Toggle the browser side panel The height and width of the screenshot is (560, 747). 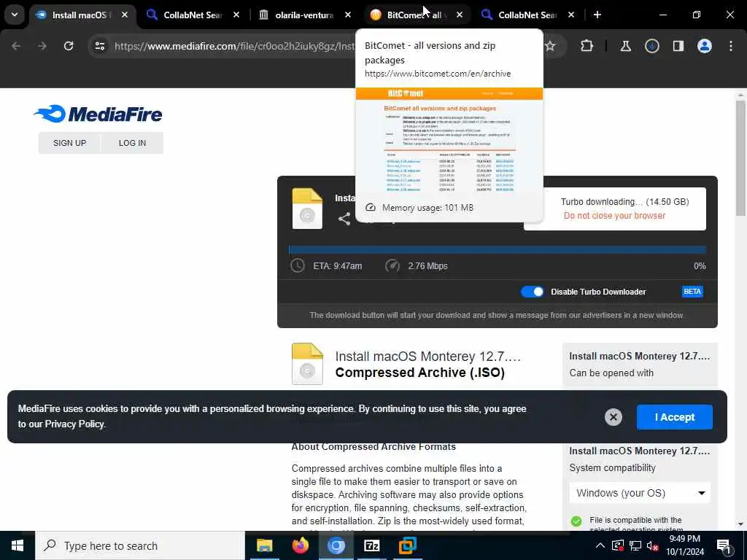tap(678, 46)
